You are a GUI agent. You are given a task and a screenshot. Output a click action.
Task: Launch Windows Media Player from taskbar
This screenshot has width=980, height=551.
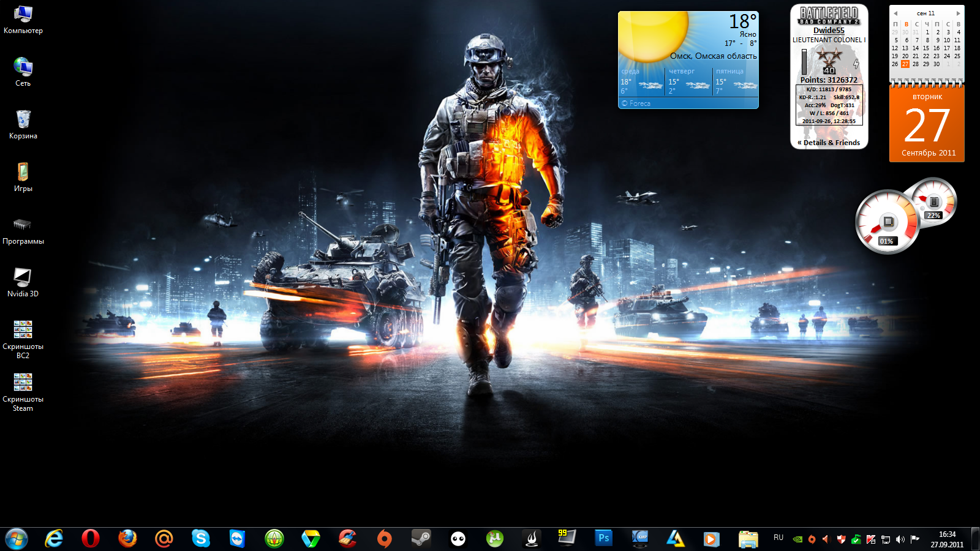[x=711, y=539]
